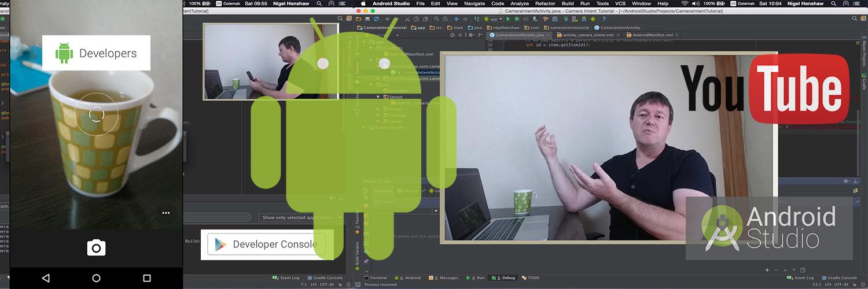Click the CamaraIntentActivity class breadcrumb

[x=617, y=27]
